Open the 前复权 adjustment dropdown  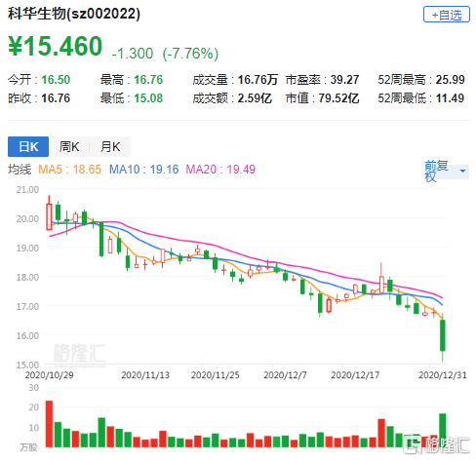[447, 171]
